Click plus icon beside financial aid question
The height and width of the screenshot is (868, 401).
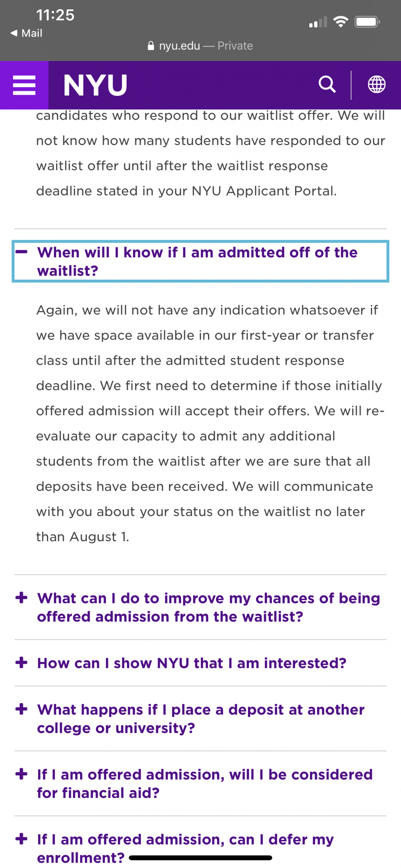(x=22, y=774)
